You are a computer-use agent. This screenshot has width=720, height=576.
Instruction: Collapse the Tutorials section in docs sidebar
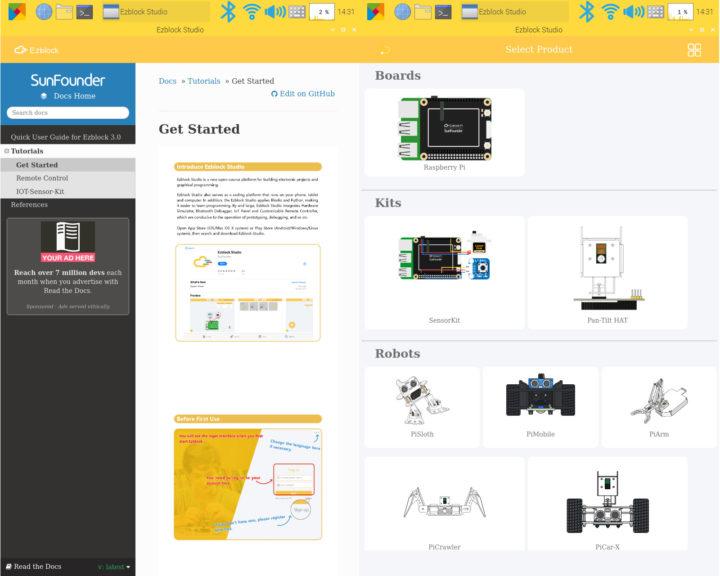coord(7,151)
